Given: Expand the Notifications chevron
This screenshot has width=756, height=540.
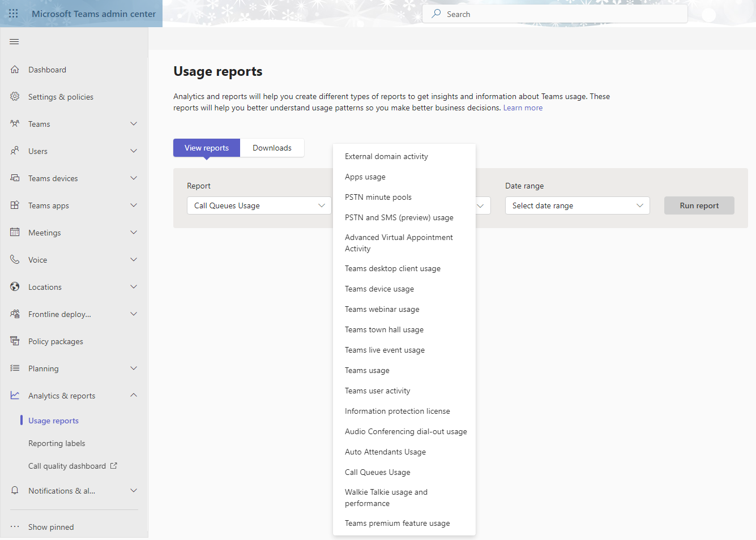Looking at the screenshot, I should 134,491.
